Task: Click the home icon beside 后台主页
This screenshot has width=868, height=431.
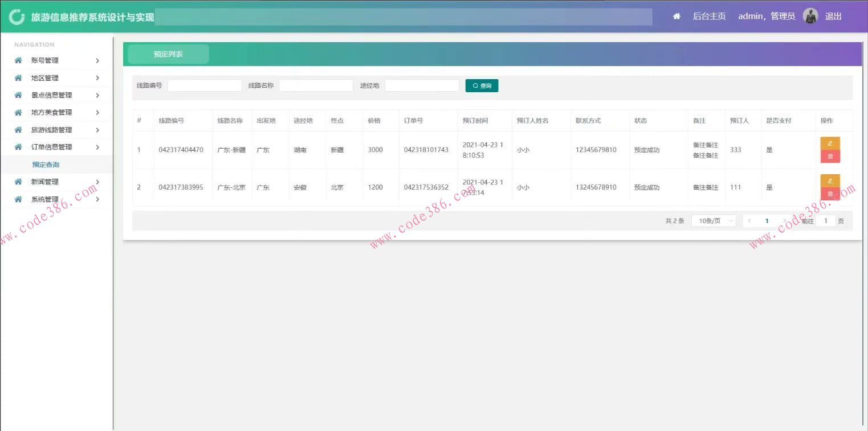Action: 677,17
